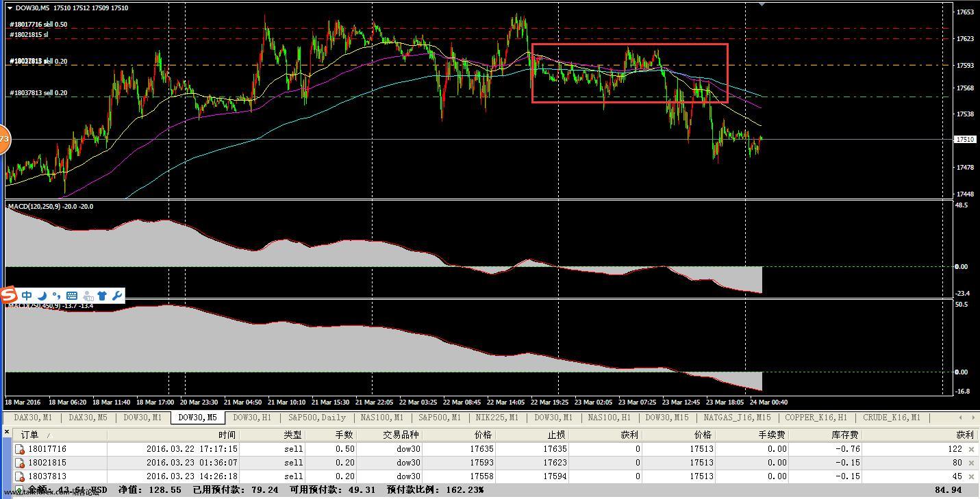Click the #18017716 sell 0.50 chart label
Screen dimensions: 980x499
38,25
